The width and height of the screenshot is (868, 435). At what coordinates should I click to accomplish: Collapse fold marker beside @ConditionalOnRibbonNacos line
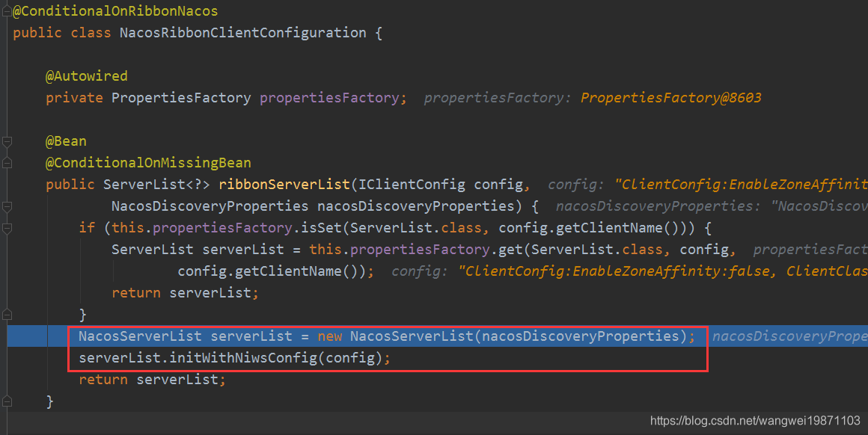(7, 10)
